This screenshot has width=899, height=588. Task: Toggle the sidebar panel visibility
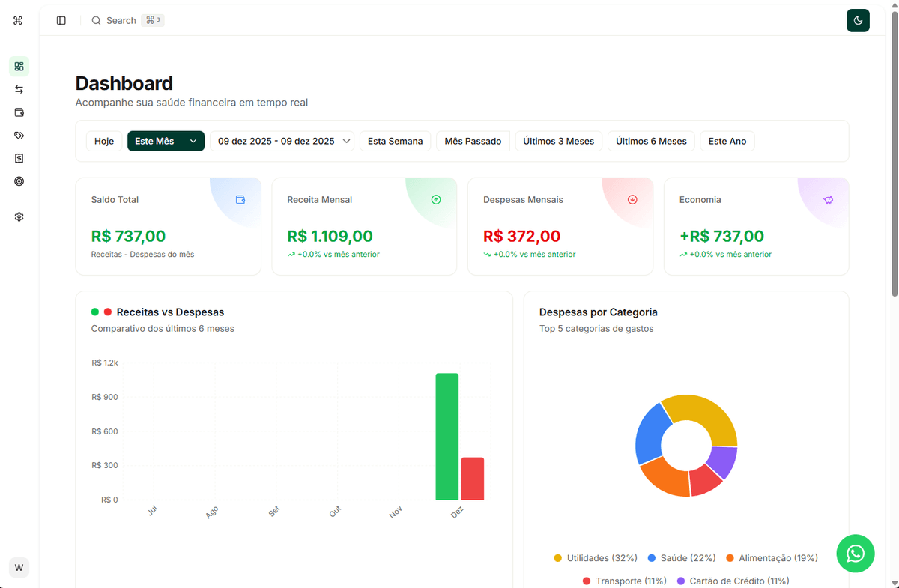(61, 20)
